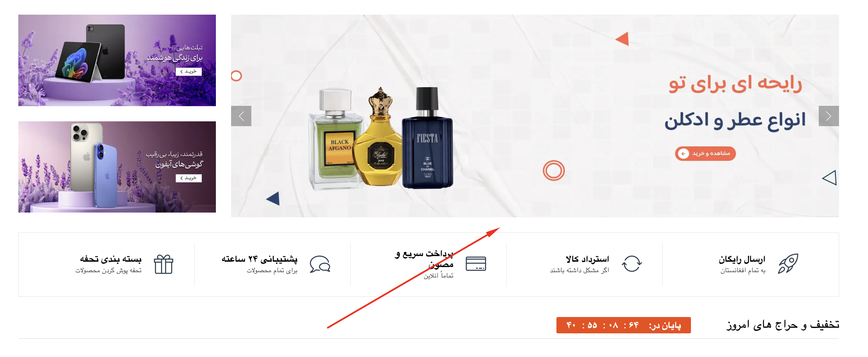The height and width of the screenshot is (357, 868).
Task: Click the circular arrows product return icon
Action: tap(632, 264)
